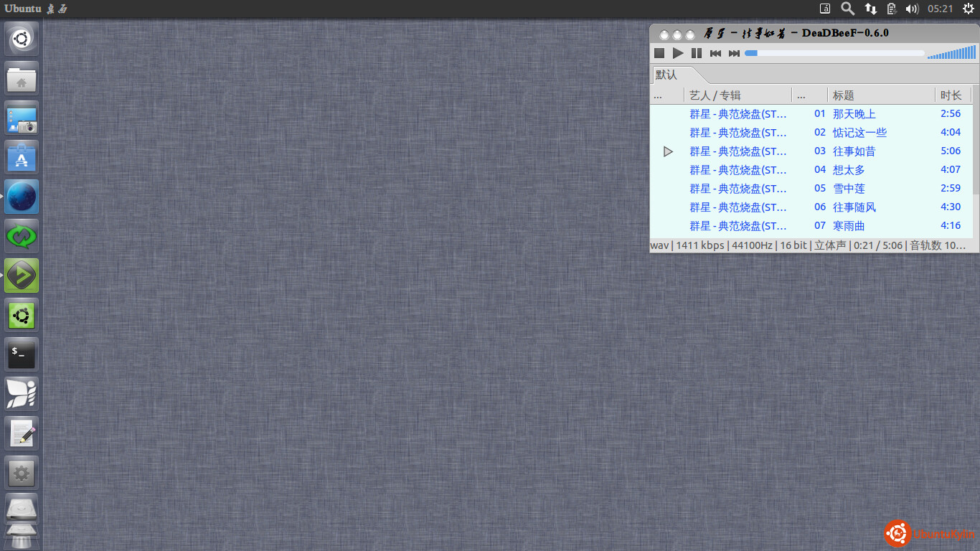Open the Terminal from the dock

point(22,354)
